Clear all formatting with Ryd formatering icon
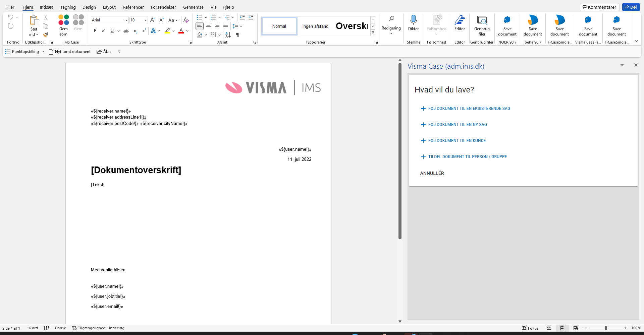Screen dimensions: 644x335 pos(186,20)
